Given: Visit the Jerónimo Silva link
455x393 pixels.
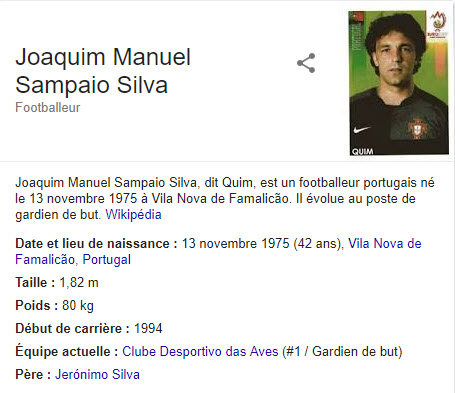Looking at the screenshot, I should coord(97,374).
